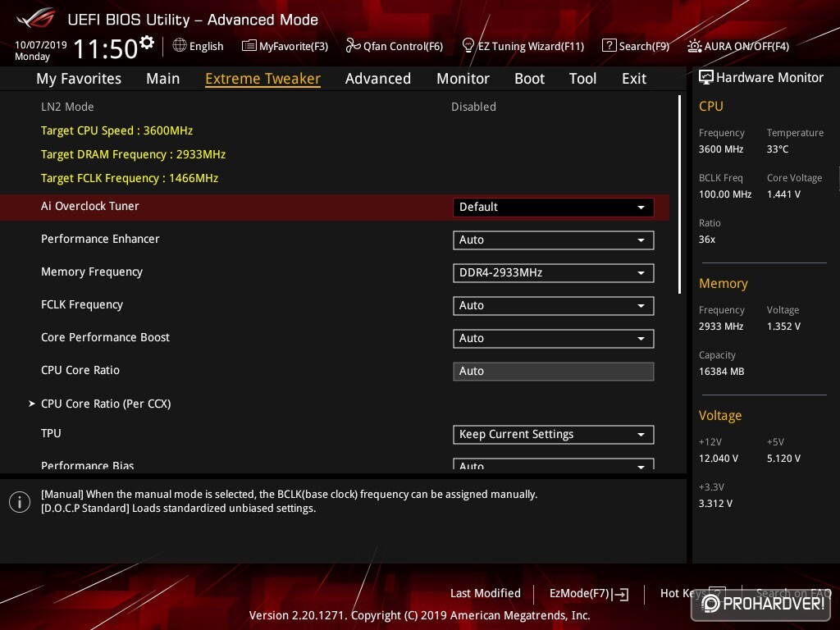Screen dimensions: 840x630
Task: Click the EzMode exit arrow icon
Action: coord(620,594)
